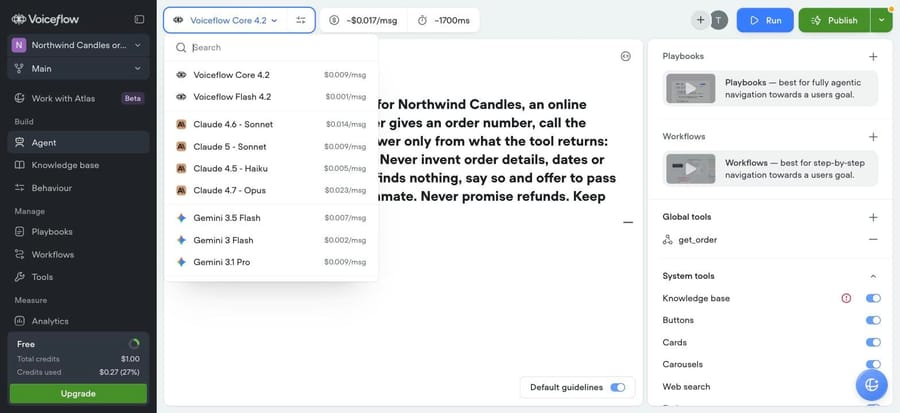900x413 pixels.
Task: Click the cost per message dollar icon
Action: 334,20
